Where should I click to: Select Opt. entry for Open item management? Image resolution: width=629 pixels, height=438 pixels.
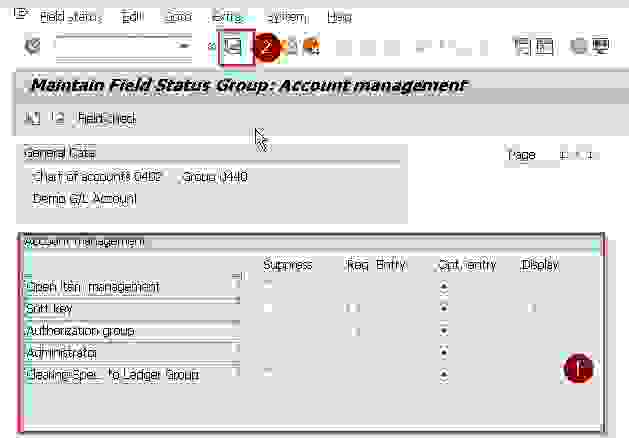[444, 286]
